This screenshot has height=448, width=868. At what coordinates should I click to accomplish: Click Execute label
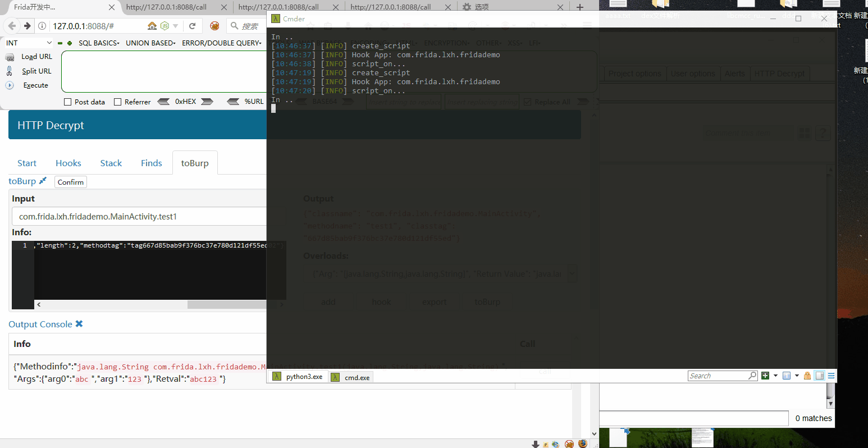tap(35, 85)
